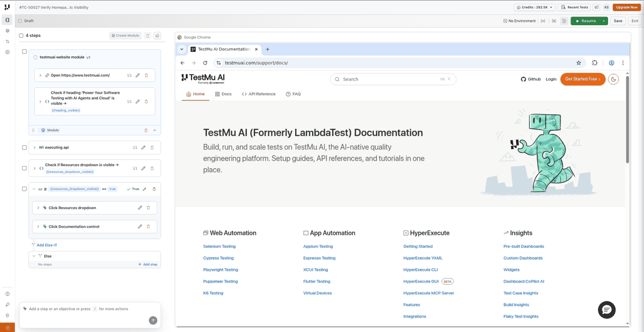
Task: Open the sliders configuration icon in left sidebar
Action: tap(8, 41)
